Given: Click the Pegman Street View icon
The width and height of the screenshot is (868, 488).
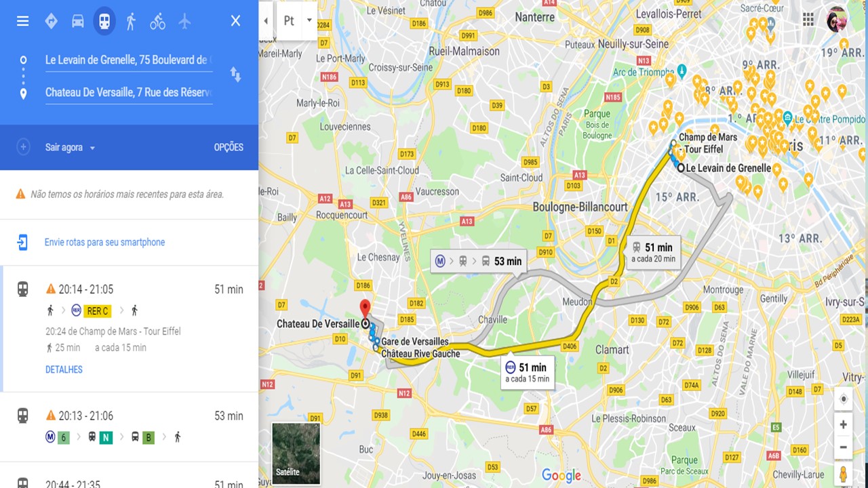Looking at the screenshot, I should coord(844,473).
